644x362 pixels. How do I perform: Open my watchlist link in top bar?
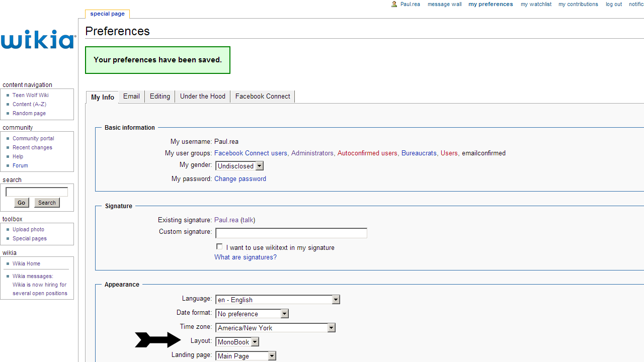[x=536, y=4]
